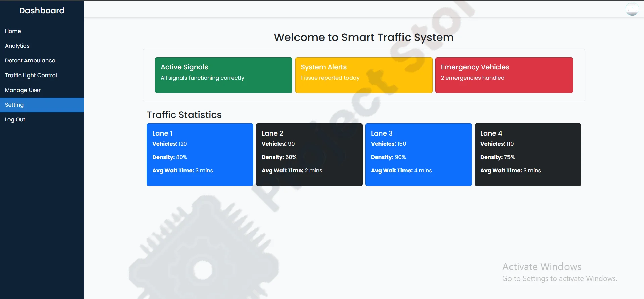Click the Welcome to Smart Traffic System heading
The height and width of the screenshot is (299, 644).
pos(364,37)
